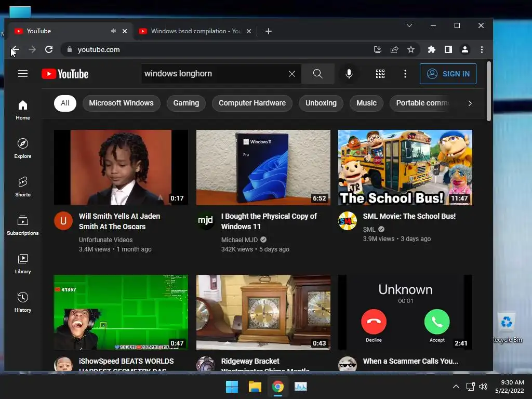532x399 pixels.
Task: Open the taskbar clock showing 9:30 AM
Action: (x=509, y=387)
